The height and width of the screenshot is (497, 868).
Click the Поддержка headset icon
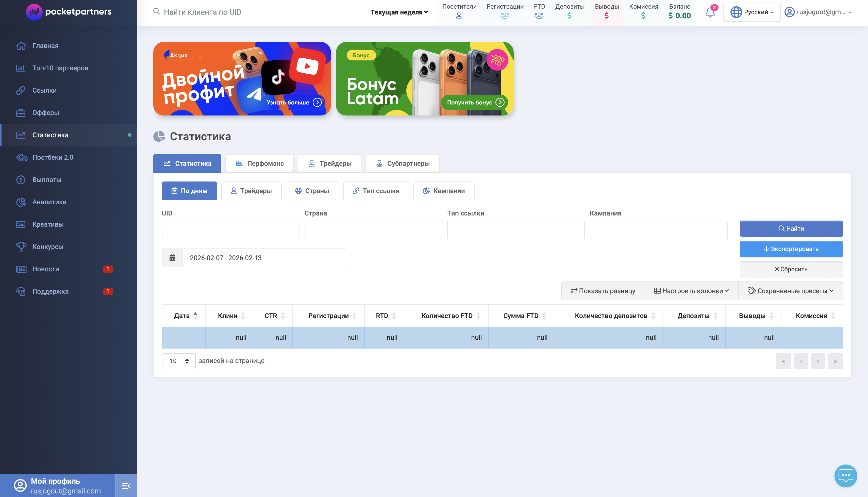[x=21, y=291]
